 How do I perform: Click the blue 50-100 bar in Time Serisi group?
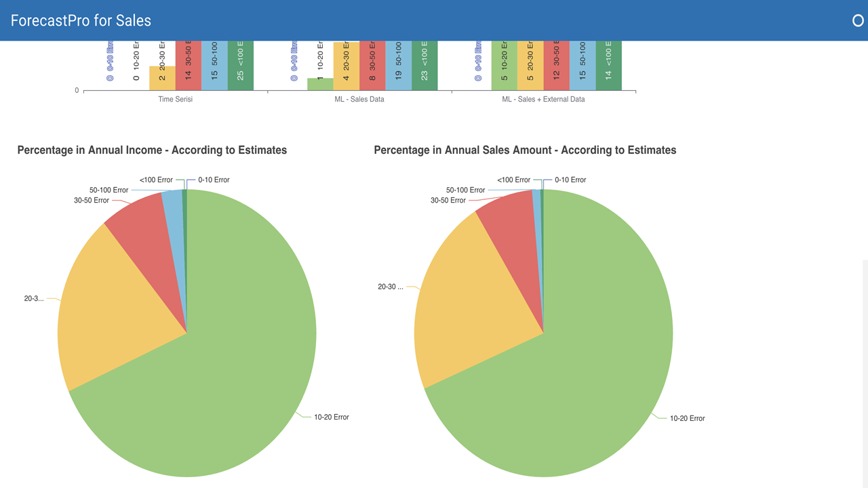[x=214, y=65]
